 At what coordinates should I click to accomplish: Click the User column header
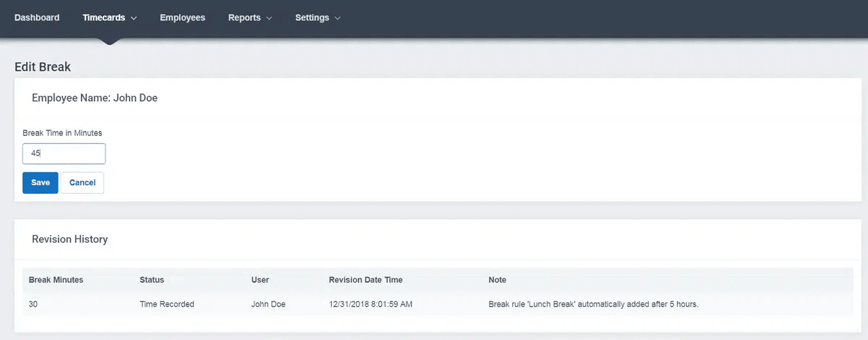point(260,280)
